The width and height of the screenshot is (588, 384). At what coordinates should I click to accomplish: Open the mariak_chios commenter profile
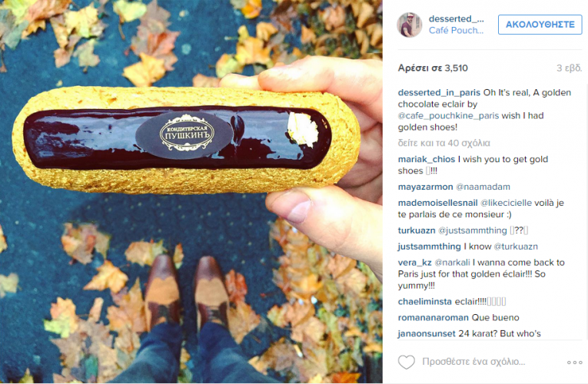(x=427, y=159)
